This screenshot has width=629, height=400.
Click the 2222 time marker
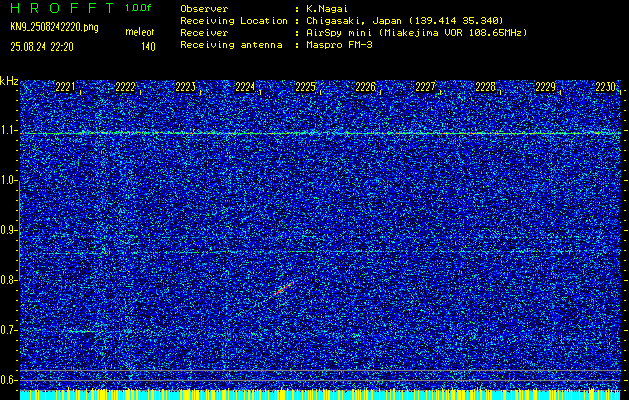[x=125, y=87]
